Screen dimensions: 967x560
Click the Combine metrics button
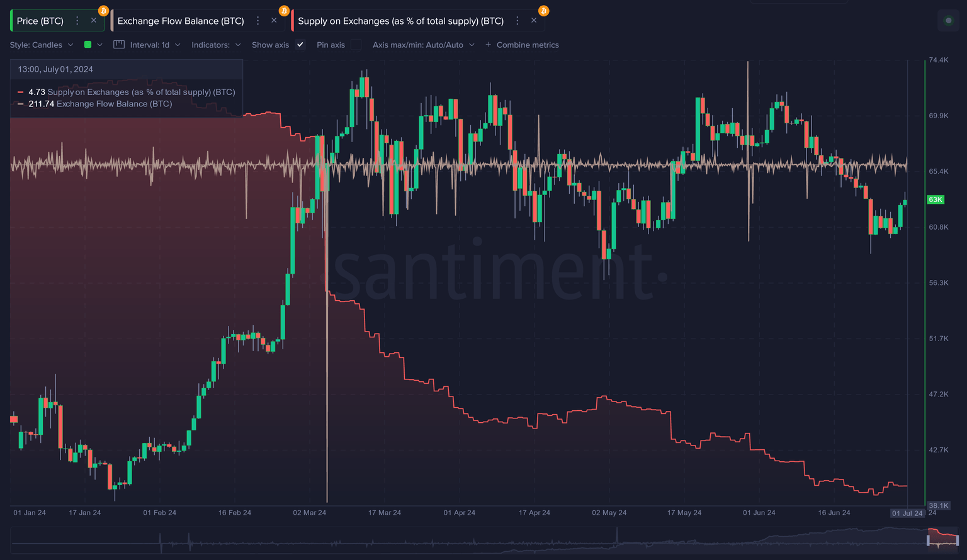(527, 44)
